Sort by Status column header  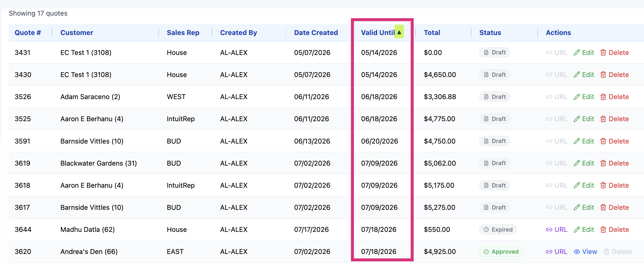(490, 33)
